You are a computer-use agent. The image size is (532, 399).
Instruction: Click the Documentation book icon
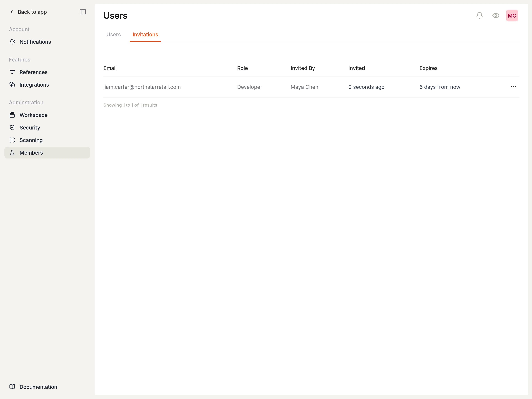pyautogui.click(x=12, y=387)
